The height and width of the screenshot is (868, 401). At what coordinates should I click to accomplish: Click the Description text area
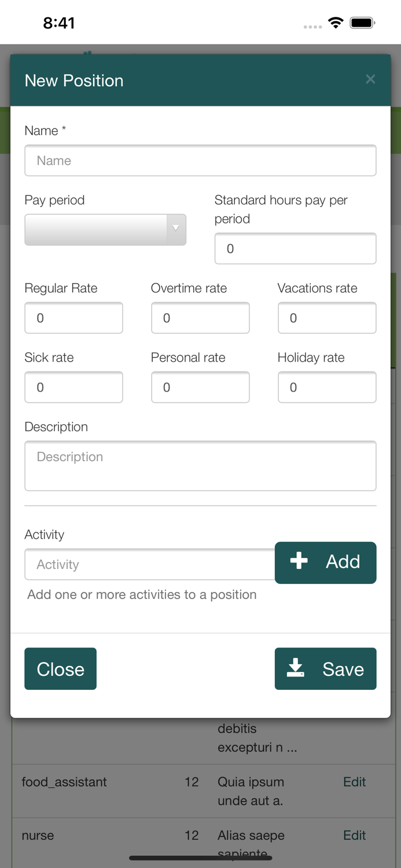pos(200,466)
